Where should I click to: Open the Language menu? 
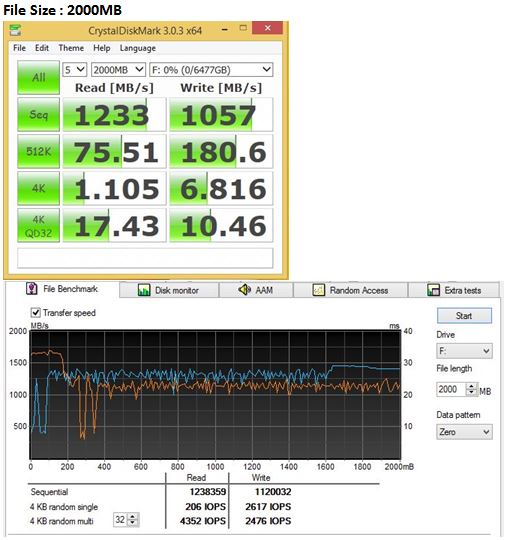[137, 48]
